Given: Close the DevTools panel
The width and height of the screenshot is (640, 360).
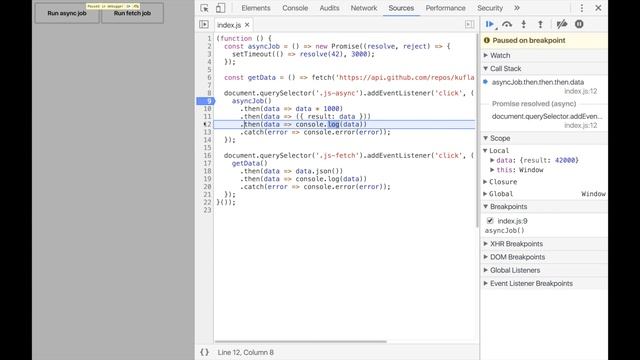Looking at the screenshot, I should pos(598,8).
